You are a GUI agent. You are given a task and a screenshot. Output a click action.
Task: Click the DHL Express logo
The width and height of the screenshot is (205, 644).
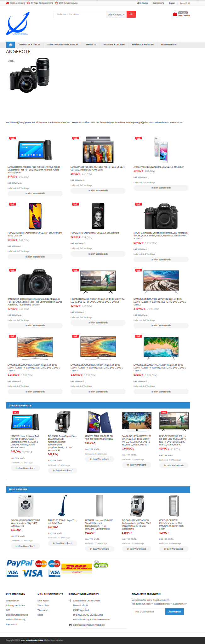point(77,568)
